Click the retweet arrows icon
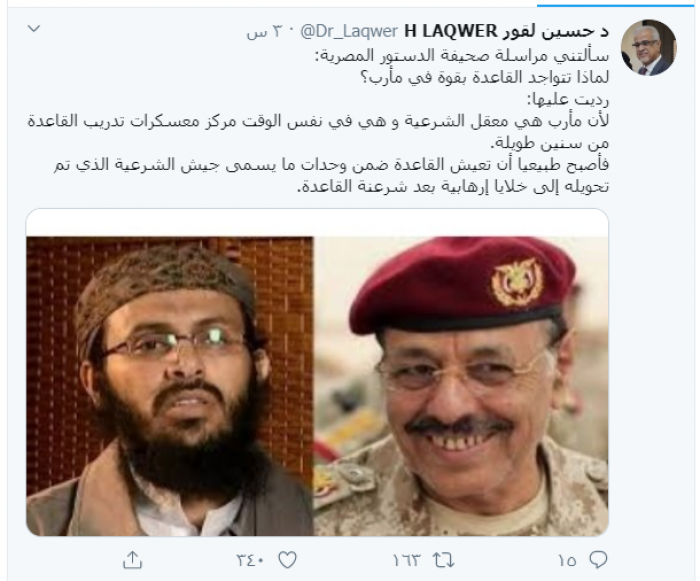 coord(443,560)
